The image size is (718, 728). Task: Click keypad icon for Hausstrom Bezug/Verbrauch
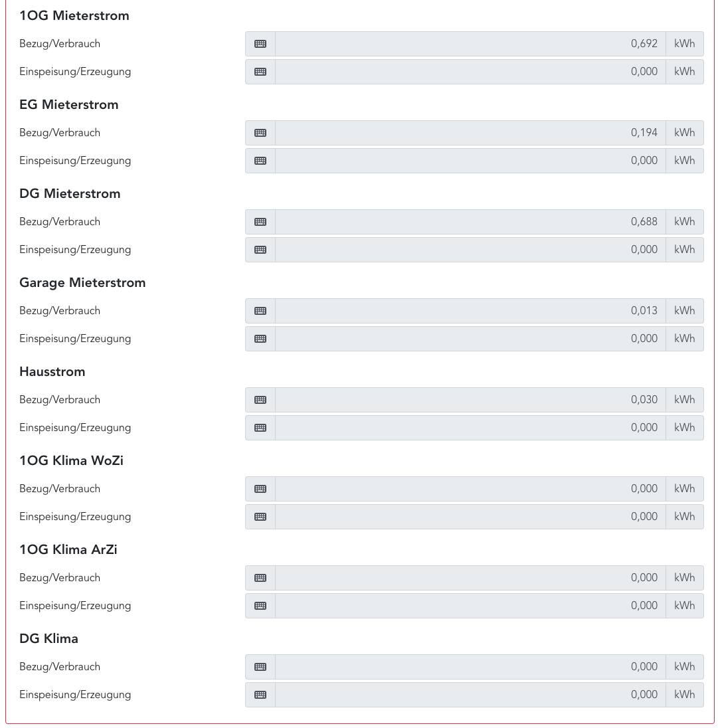point(260,400)
